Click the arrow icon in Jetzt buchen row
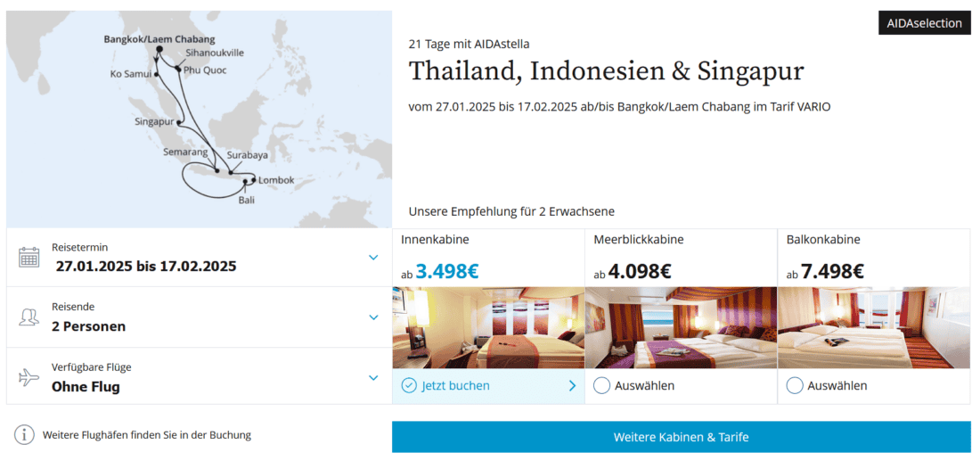980x461 pixels. tap(572, 386)
